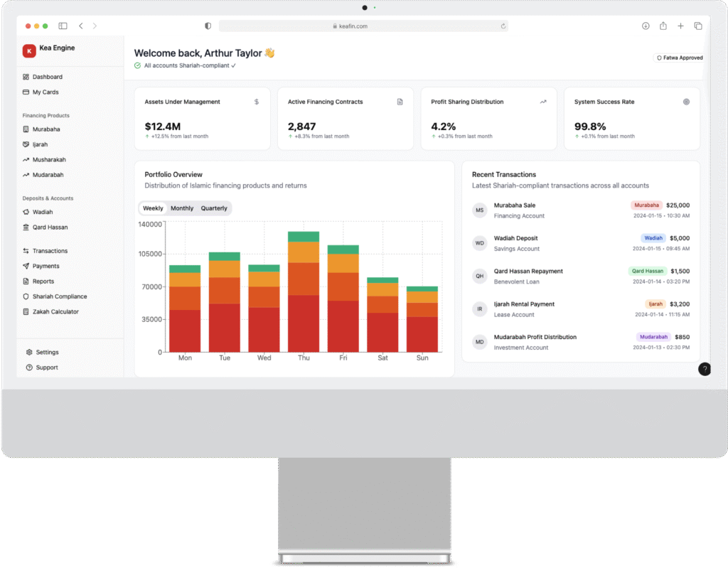This screenshot has width=728, height=568.
Task: Click the page reload icon in address bar
Action: coord(503,26)
